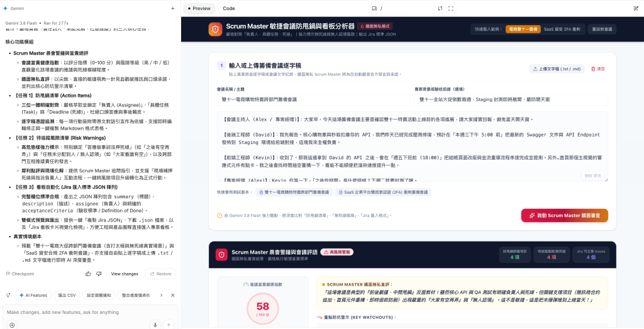Click the Checkpoint flag icon
Viewport: 644px width, 329px height.
[8, 274]
